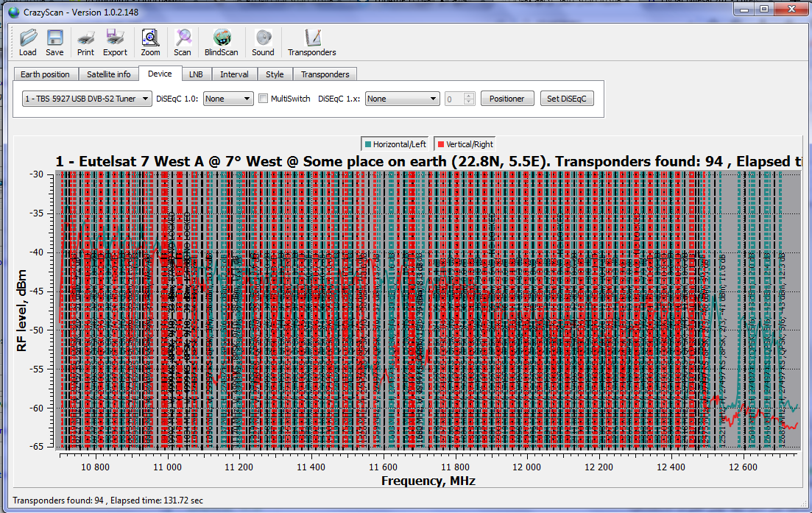Image resolution: width=812 pixels, height=513 pixels.
Task: Open the TBS 5927 tuner device dropdown
Action: pyautogui.click(x=87, y=99)
